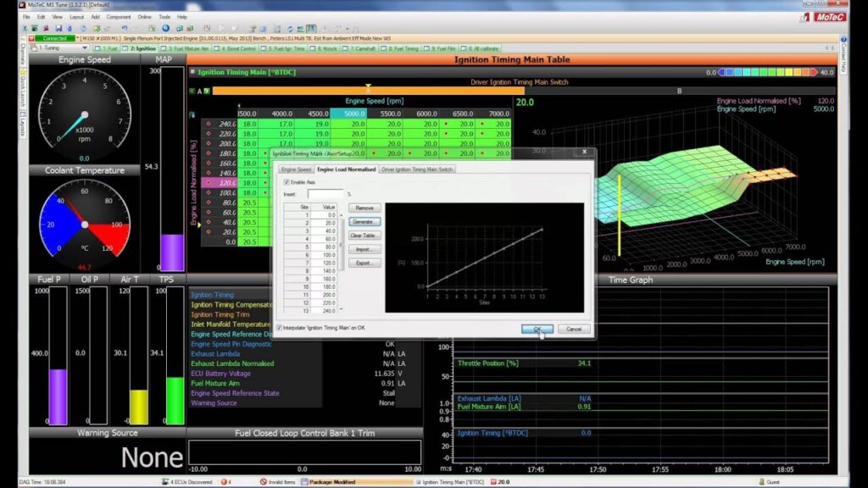Click the Generate... button
Image resolution: width=868 pixels, height=488 pixels.
(x=364, y=221)
